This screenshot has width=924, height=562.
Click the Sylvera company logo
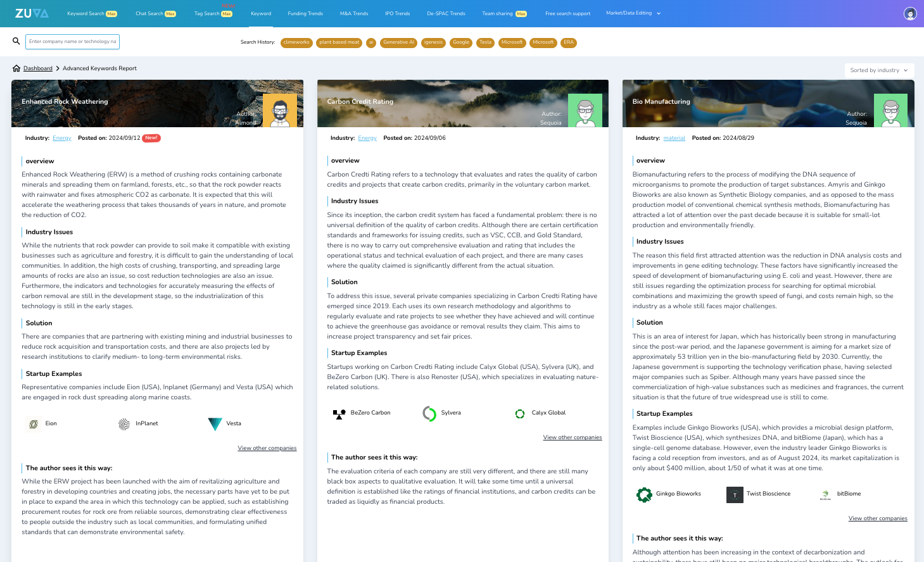[429, 413]
